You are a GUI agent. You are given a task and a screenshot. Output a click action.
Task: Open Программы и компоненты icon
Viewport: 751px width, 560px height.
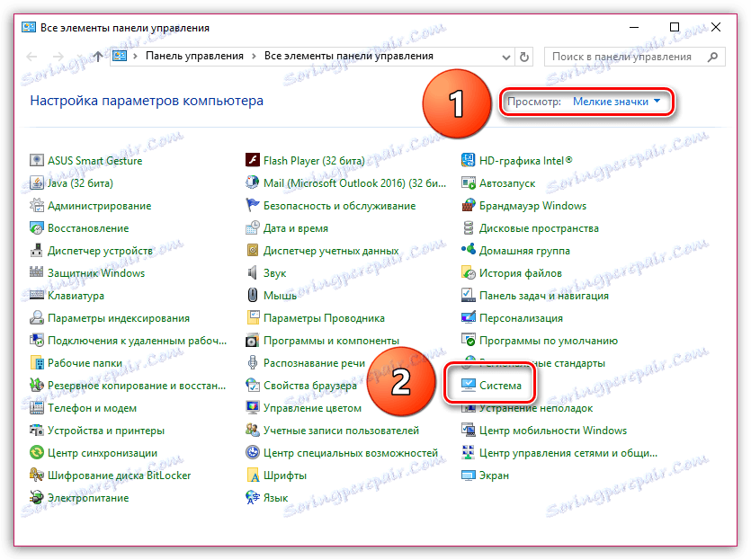[253, 341]
